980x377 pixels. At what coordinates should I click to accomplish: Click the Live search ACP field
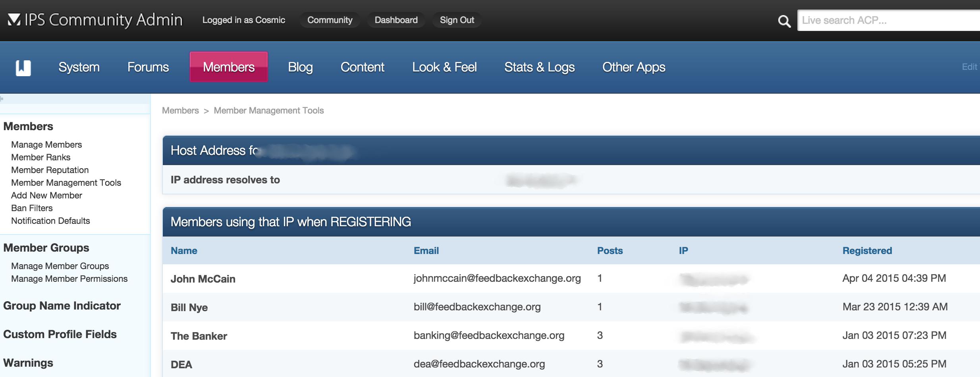coord(889,20)
